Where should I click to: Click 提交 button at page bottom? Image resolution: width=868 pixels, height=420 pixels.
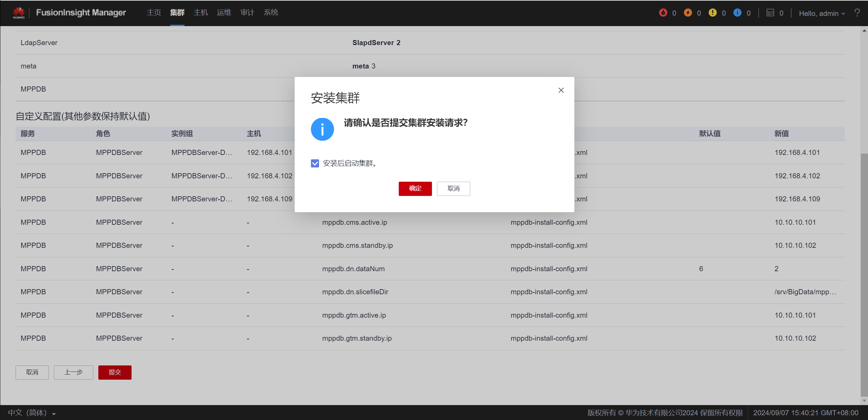tap(115, 372)
